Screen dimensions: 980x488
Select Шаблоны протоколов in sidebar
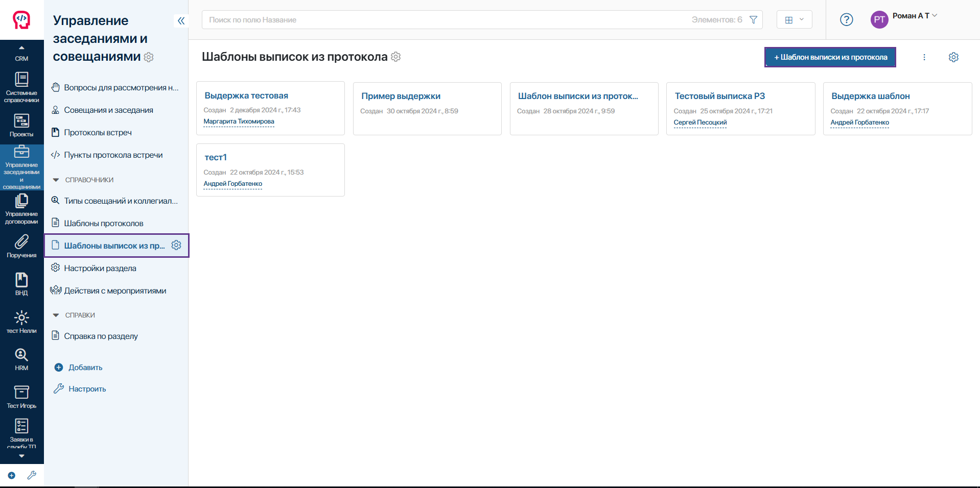click(103, 224)
